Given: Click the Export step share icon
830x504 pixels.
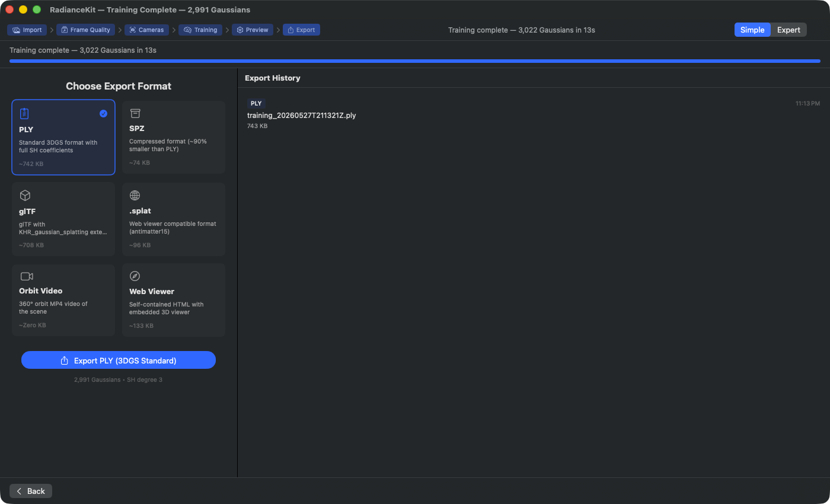Looking at the screenshot, I should coord(291,30).
